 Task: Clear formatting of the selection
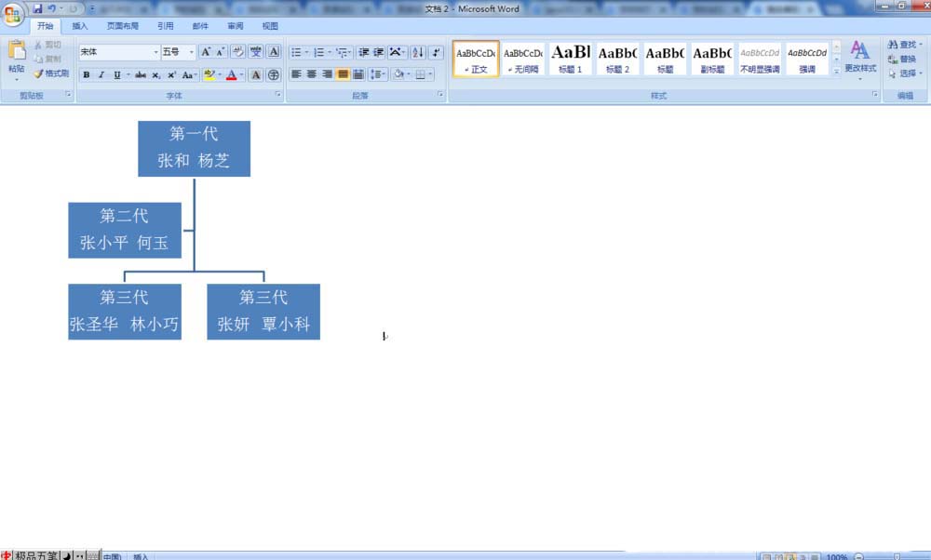coord(237,51)
